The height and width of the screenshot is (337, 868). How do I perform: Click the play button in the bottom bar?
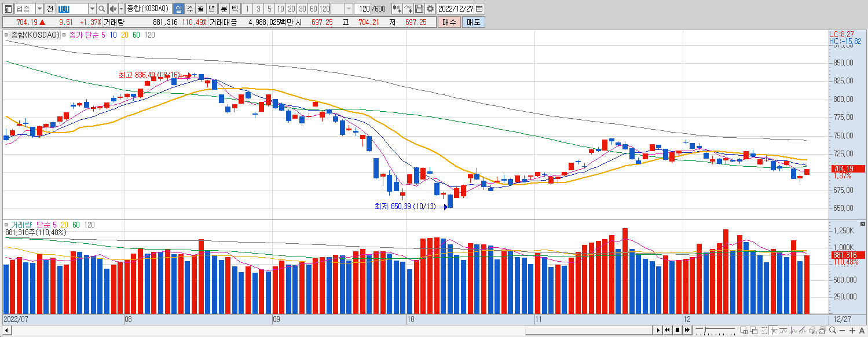point(658,330)
